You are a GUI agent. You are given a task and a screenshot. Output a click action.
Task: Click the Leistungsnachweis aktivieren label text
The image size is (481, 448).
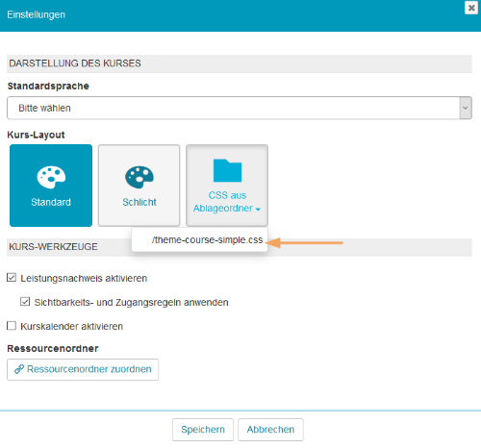[x=84, y=278]
